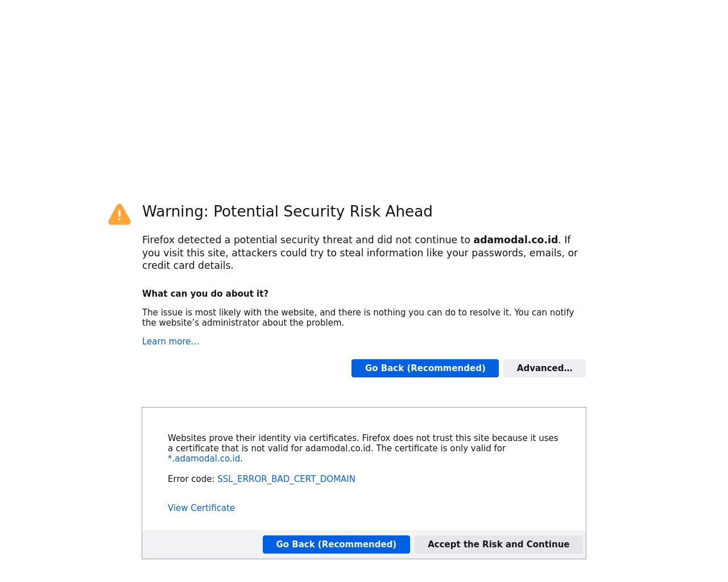Click the gray footer strip of advanced panel
The height and width of the screenshot is (582, 728).
pyautogui.click(x=364, y=544)
